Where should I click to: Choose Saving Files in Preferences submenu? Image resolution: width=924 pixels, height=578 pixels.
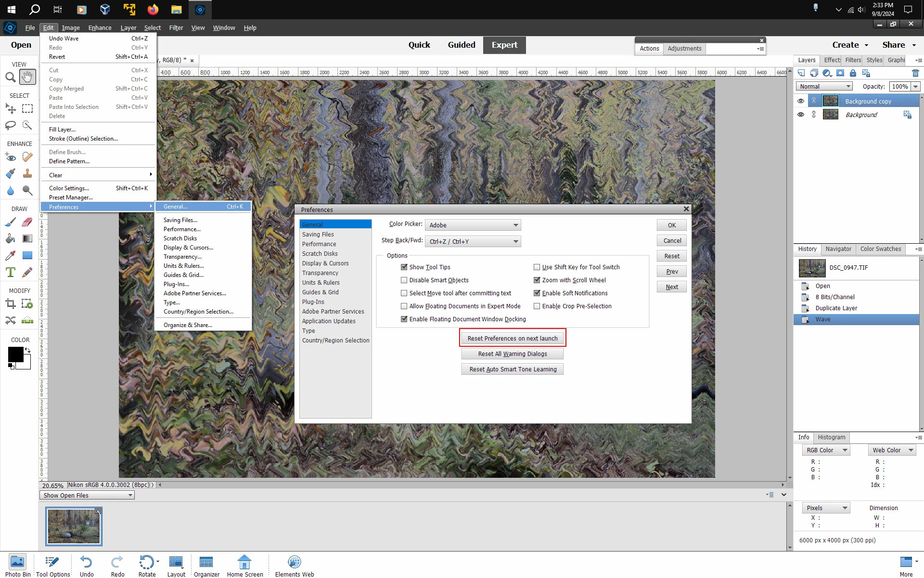coord(180,220)
